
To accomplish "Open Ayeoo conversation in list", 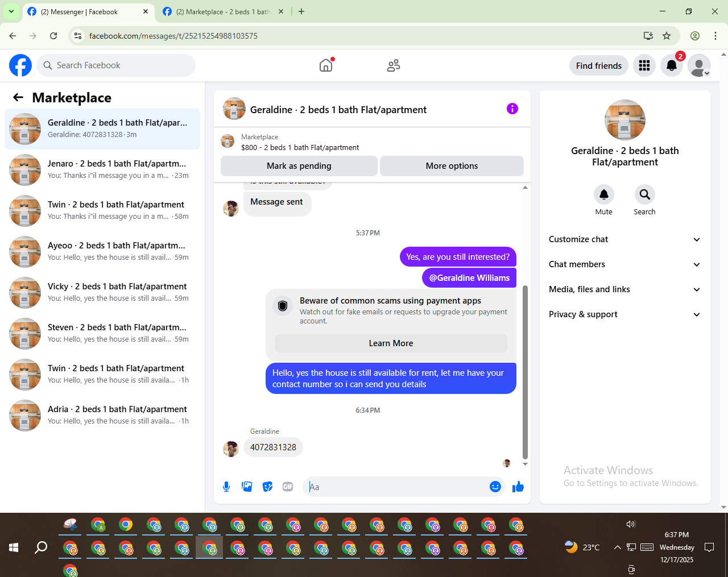I will (x=102, y=252).
